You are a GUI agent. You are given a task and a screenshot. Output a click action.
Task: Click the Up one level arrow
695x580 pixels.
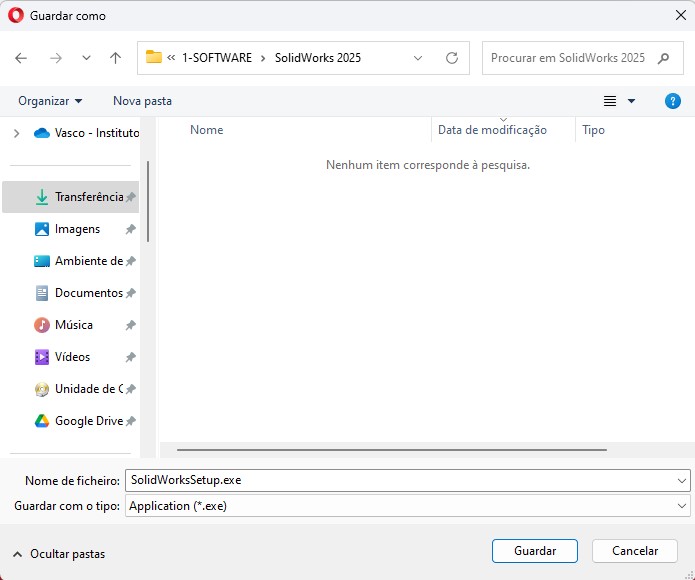(115, 58)
